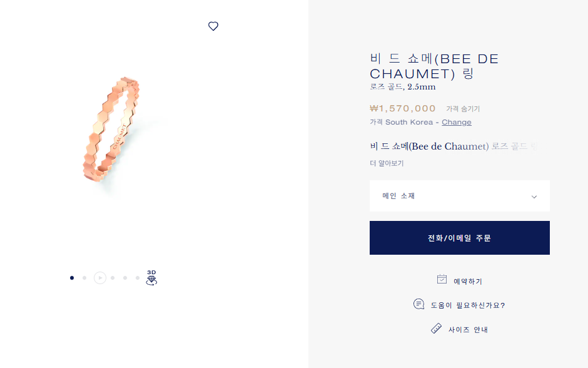The height and width of the screenshot is (368, 588).
Task: Toggle 가격 숨기기 to hide price
Action: click(x=463, y=109)
